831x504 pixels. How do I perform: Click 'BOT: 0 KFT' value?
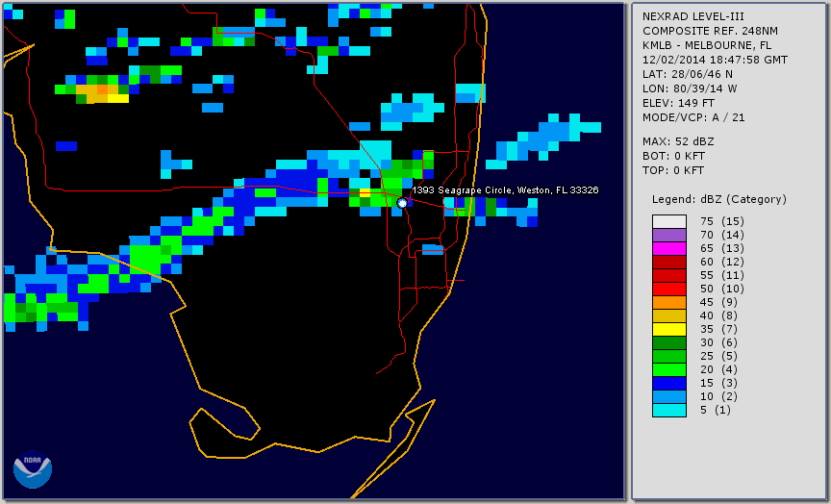coord(673,156)
